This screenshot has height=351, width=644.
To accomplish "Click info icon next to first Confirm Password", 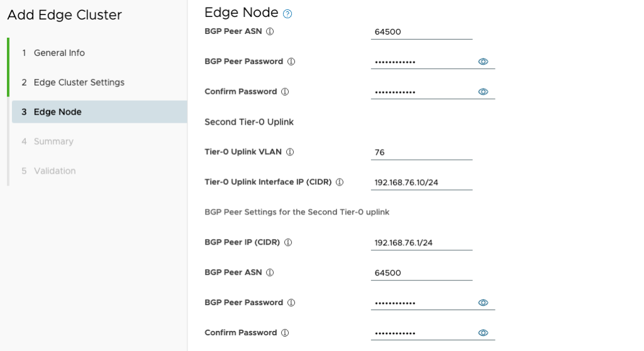I will click(285, 92).
